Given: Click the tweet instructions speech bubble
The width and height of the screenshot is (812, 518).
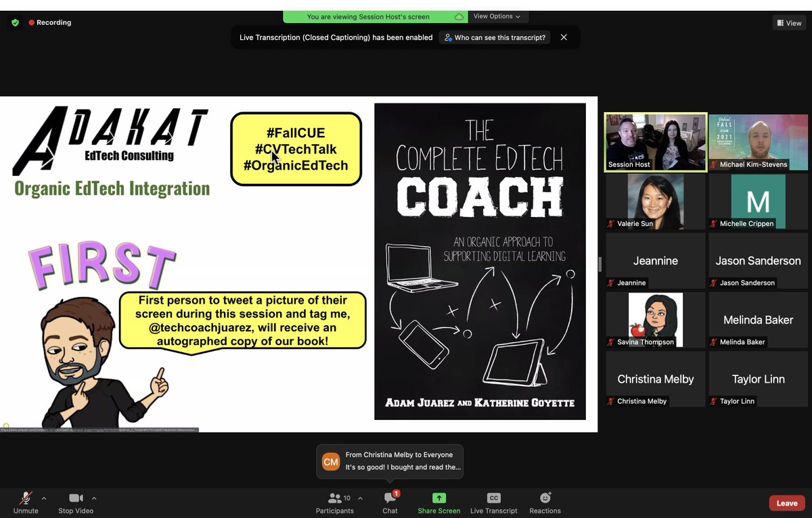Looking at the screenshot, I should tap(242, 322).
